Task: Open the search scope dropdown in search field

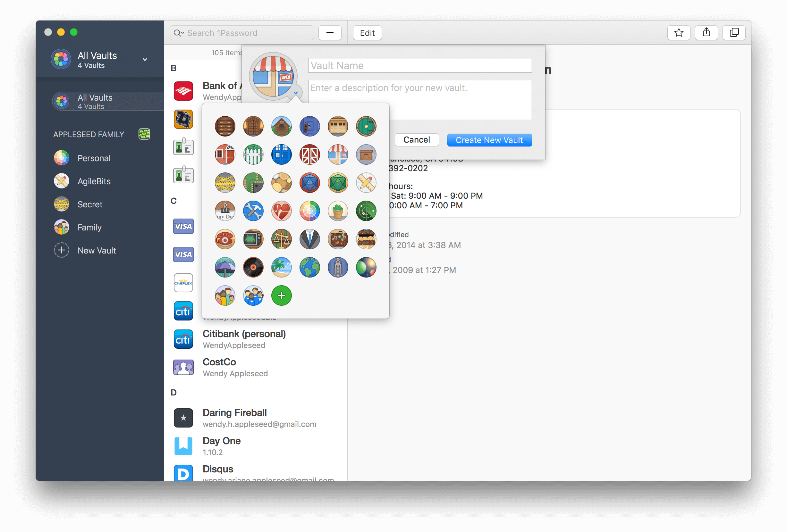Action: pos(179,33)
